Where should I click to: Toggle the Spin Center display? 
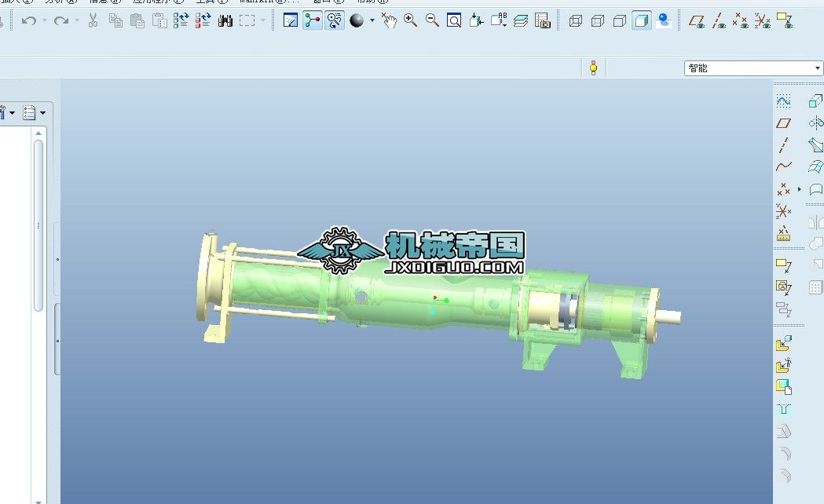[x=312, y=20]
